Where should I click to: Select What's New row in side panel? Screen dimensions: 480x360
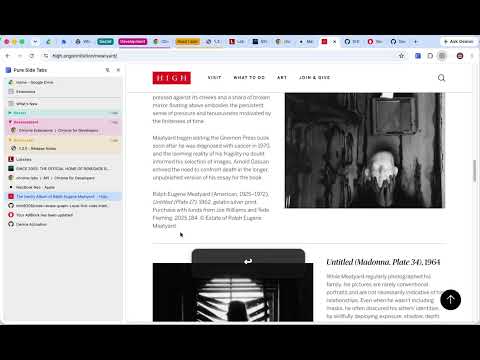pos(63,104)
